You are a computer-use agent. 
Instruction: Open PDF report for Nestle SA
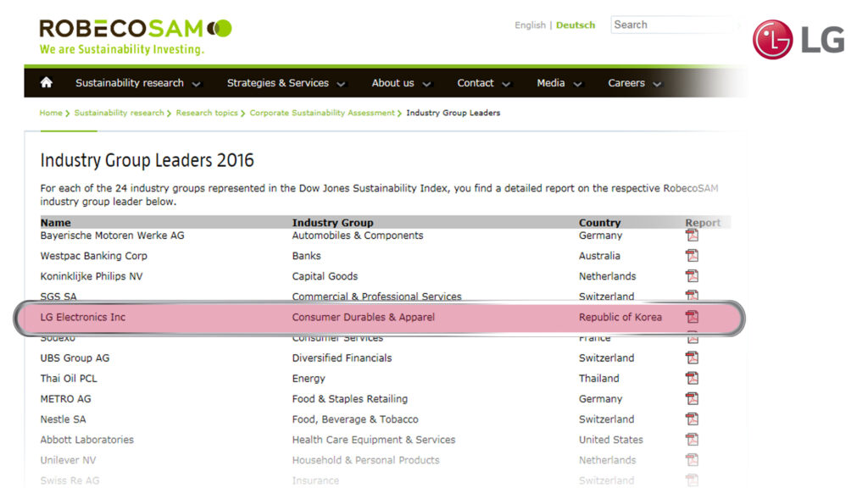(x=692, y=419)
